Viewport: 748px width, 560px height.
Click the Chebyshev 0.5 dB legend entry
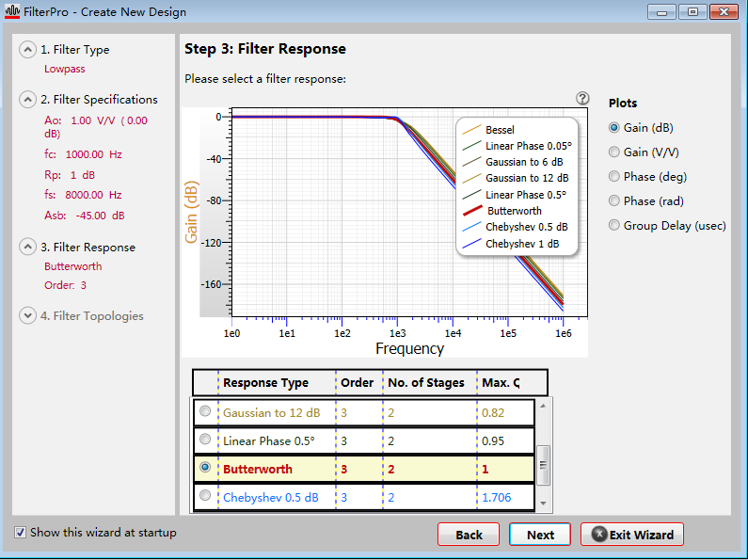pos(515,227)
